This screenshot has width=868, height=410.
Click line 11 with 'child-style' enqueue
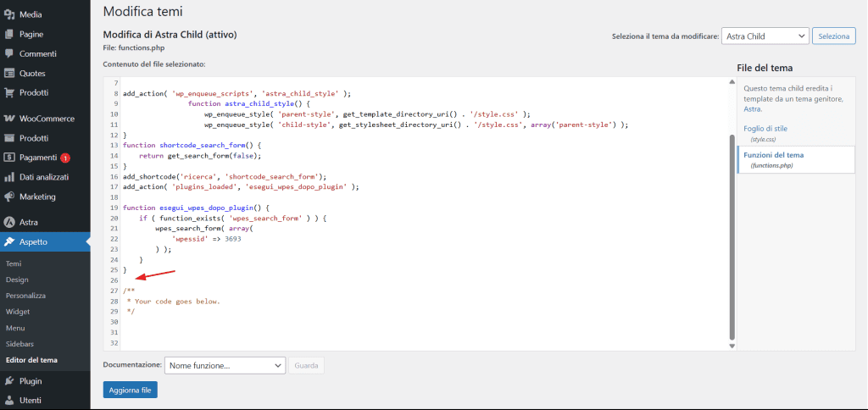tap(416, 125)
